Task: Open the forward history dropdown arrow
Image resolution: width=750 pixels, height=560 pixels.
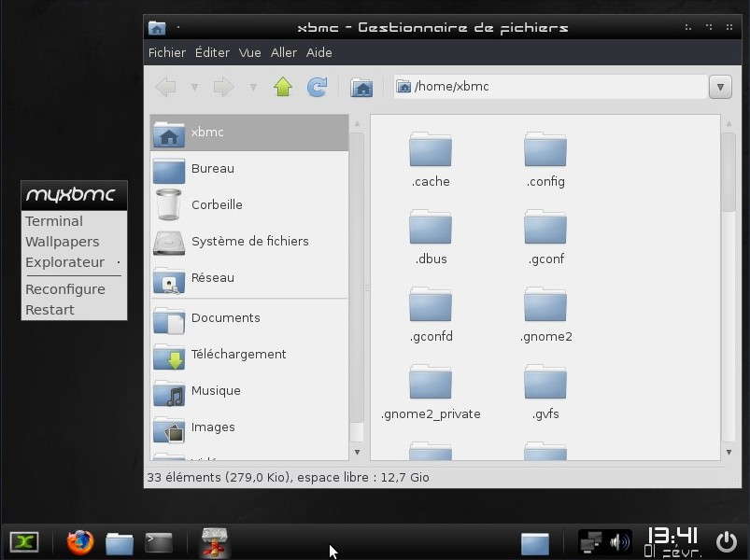Action: 252,87
